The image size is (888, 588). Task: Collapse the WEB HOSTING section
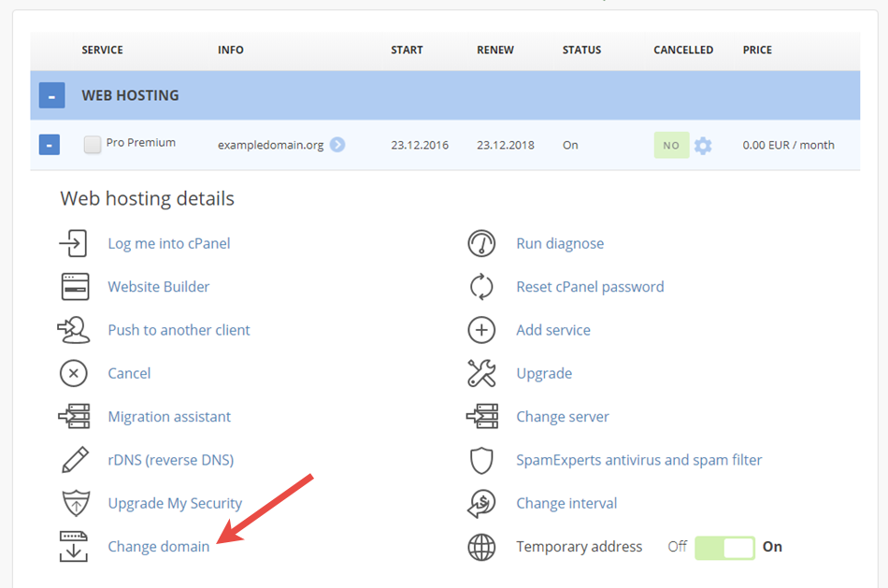pyautogui.click(x=51, y=95)
